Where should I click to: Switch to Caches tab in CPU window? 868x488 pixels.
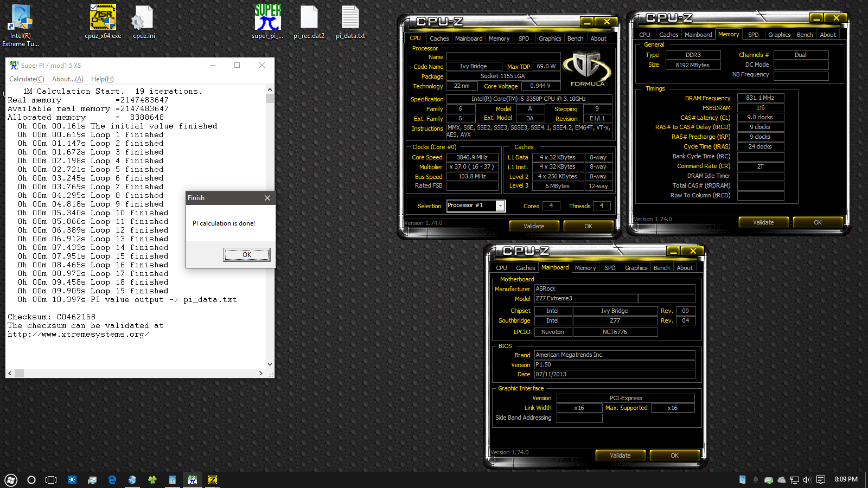439,38
